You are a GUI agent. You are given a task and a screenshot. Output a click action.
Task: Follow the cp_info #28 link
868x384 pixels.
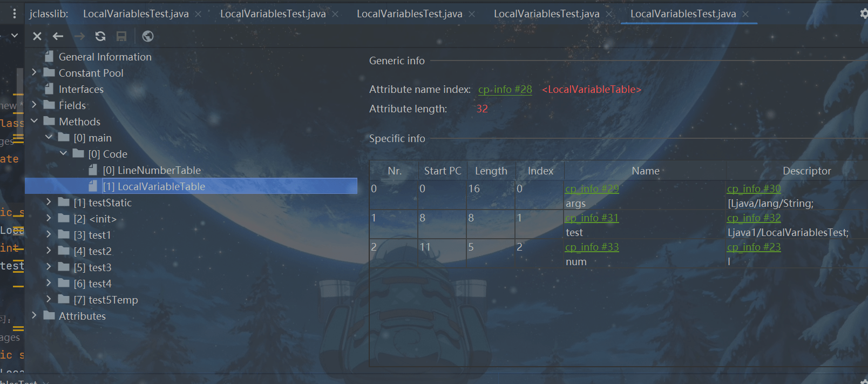(505, 90)
